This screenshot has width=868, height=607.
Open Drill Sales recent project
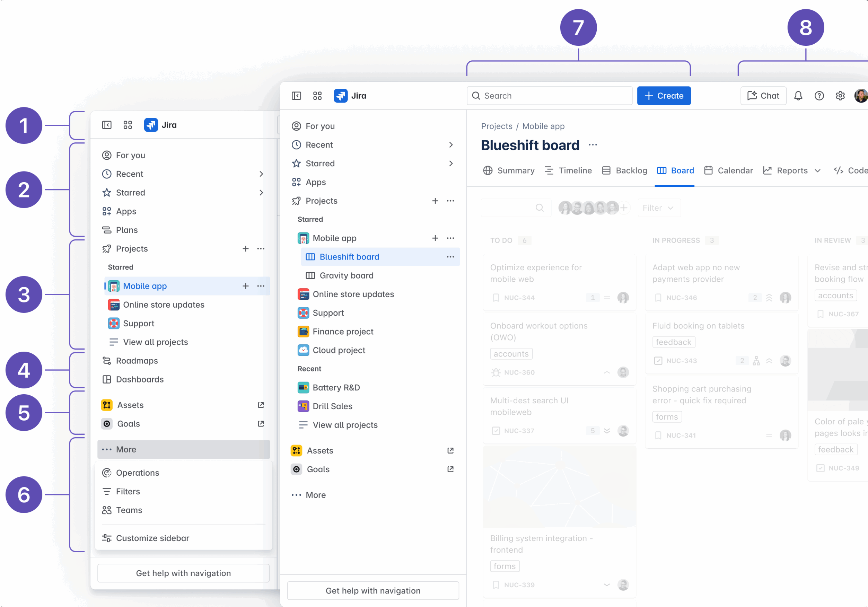(377, 406)
